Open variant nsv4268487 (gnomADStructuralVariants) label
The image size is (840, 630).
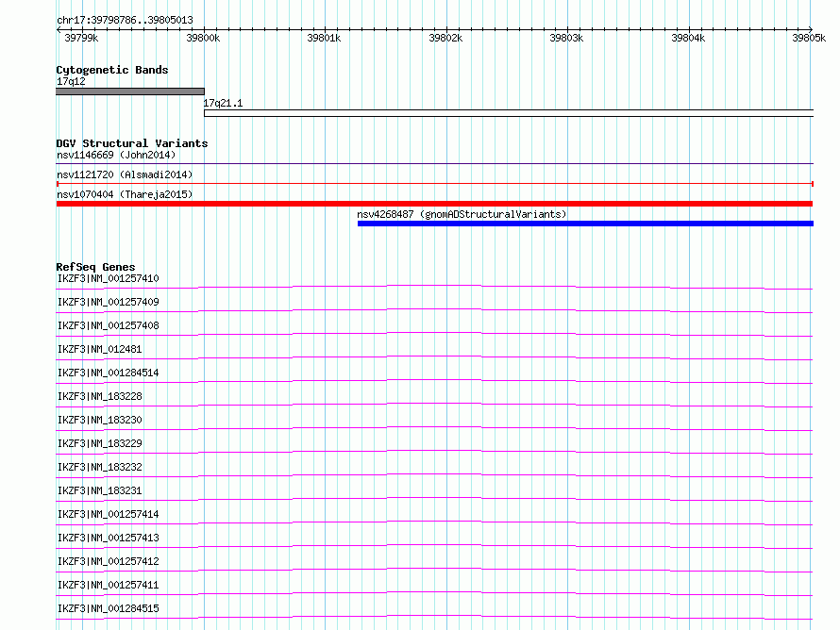(462, 215)
